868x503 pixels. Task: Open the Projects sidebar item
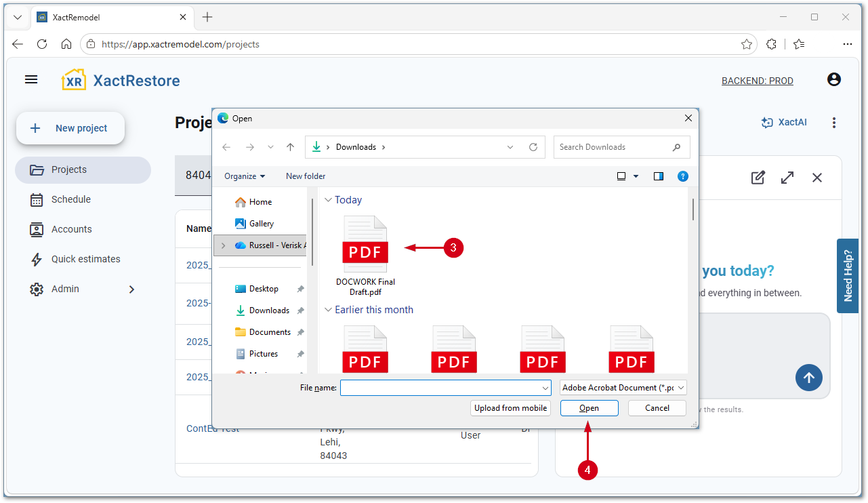pos(83,170)
